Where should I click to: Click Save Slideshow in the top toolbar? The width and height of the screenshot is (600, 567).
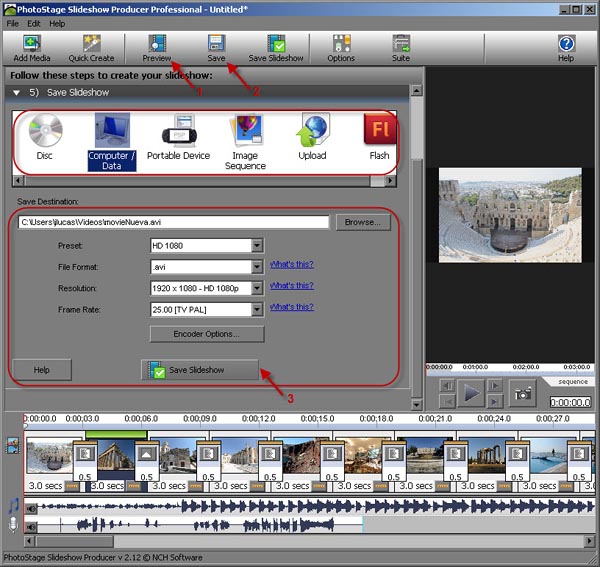click(276, 48)
